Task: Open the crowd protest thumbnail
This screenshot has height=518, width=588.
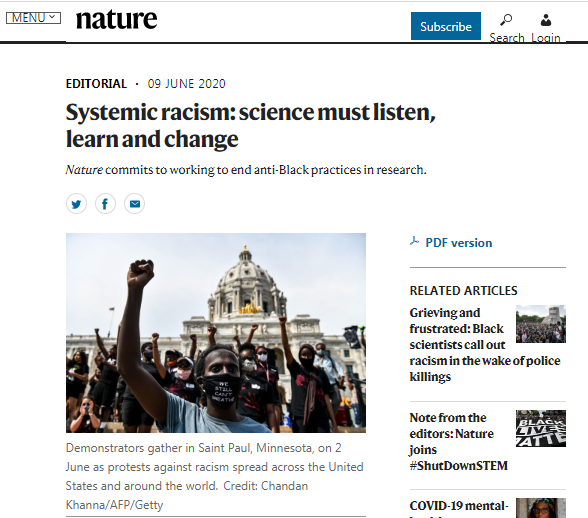Action: click(541, 324)
